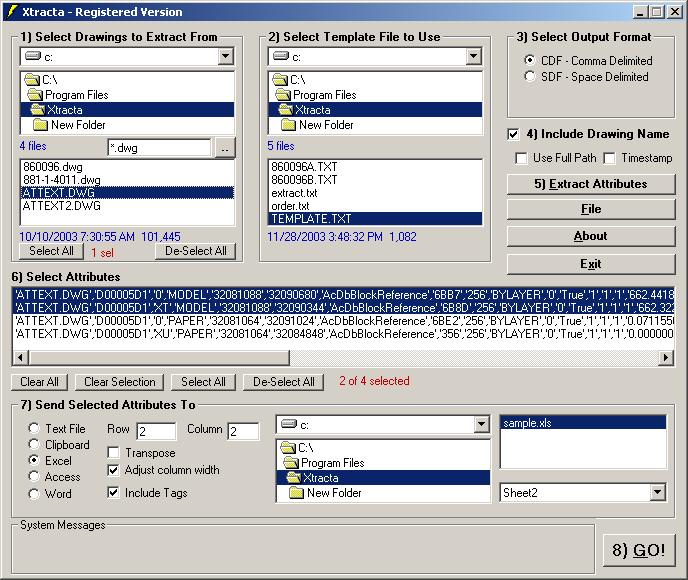Click attributes list scroll left arrow
The height and width of the screenshot is (580, 688).
[x=21, y=358]
